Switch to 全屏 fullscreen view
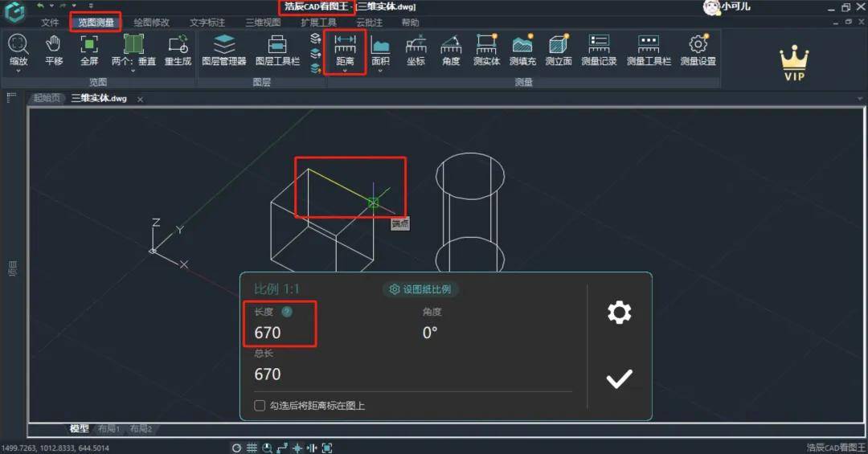 pos(89,50)
